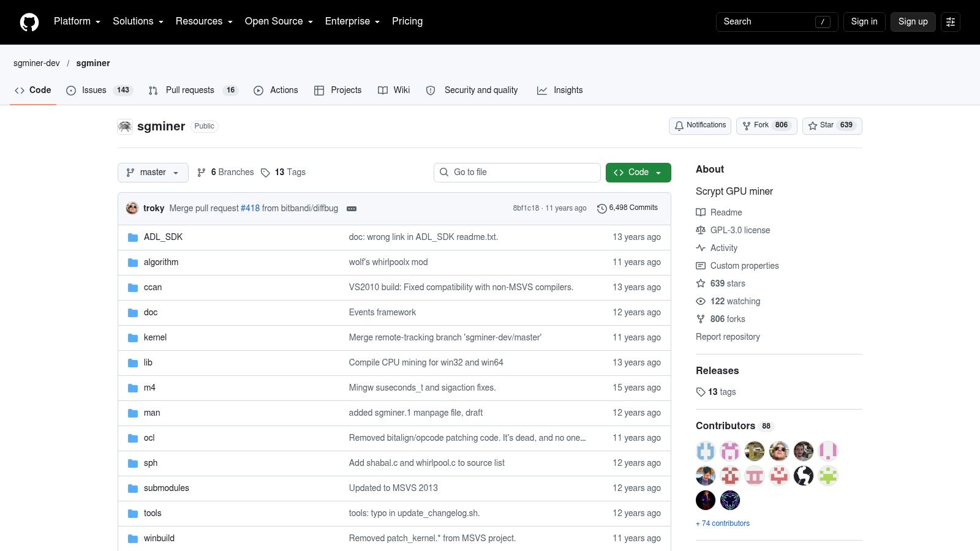This screenshot has width=980, height=551.
Task: Open the Actions tab
Action: coord(276,90)
